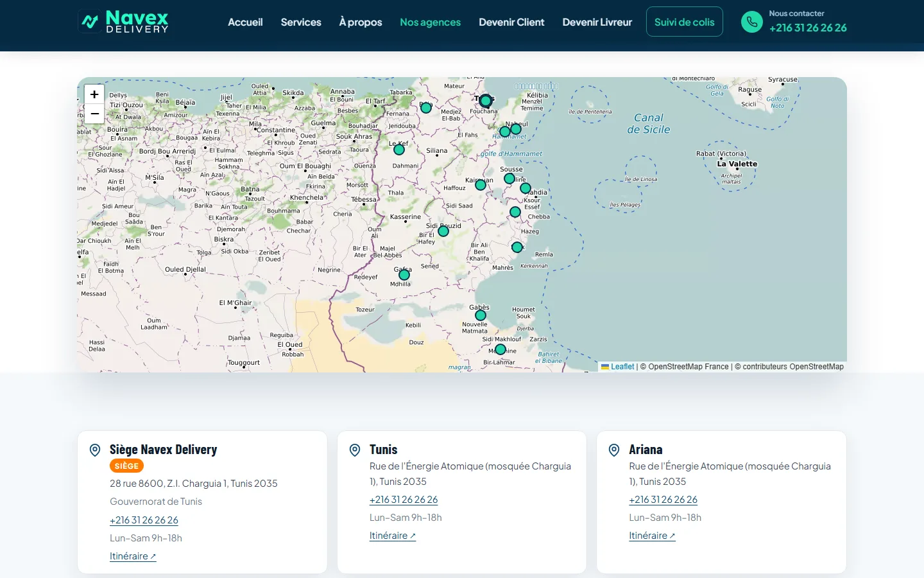This screenshot has width=924, height=578.
Task: Click the Suivi de colis button
Action: (x=685, y=22)
